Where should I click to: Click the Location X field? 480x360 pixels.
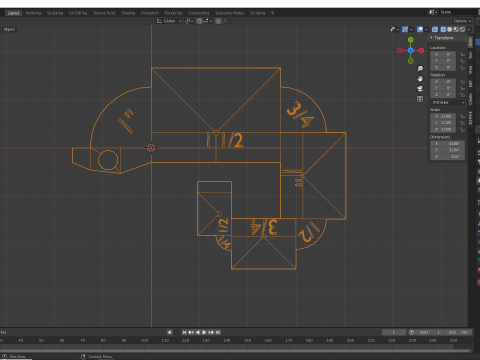(x=443, y=54)
